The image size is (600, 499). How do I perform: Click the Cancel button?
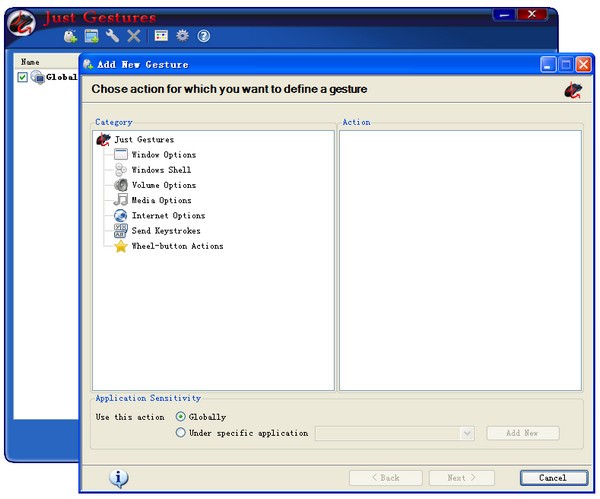pos(554,478)
